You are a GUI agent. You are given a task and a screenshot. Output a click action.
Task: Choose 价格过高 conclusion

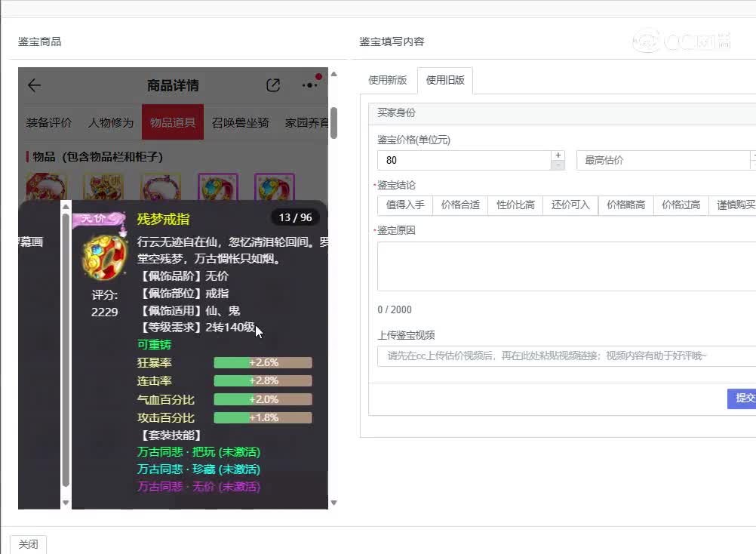tap(681, 205)
